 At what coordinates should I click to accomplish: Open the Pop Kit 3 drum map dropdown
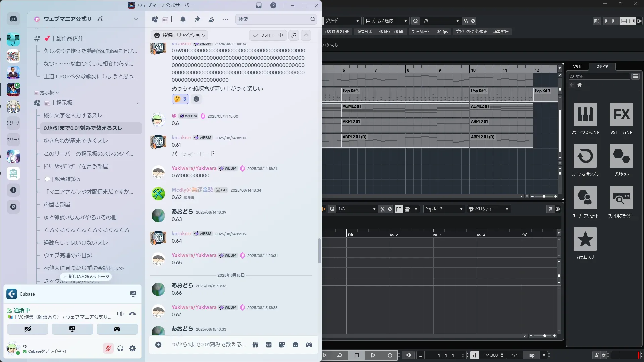click(444, 209)
